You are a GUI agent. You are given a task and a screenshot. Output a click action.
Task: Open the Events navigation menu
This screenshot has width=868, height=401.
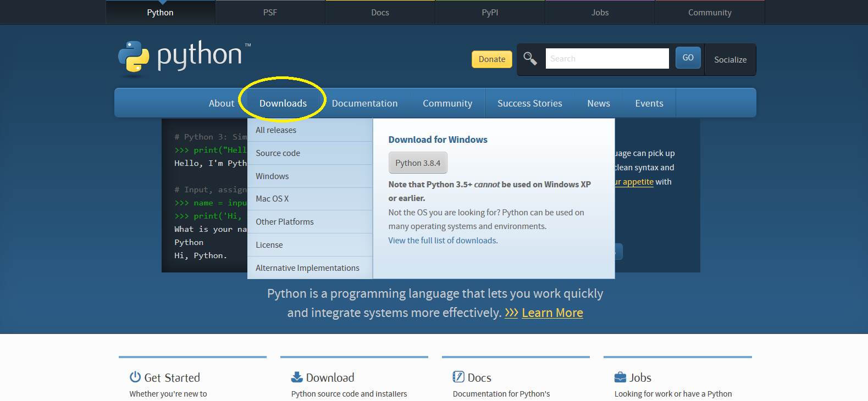pyautogui.click(x=649, y=103)
